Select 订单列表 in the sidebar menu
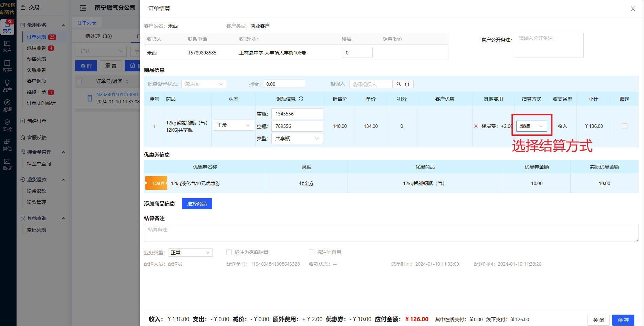This screenshot has width=644, height=326. point(37,37)
